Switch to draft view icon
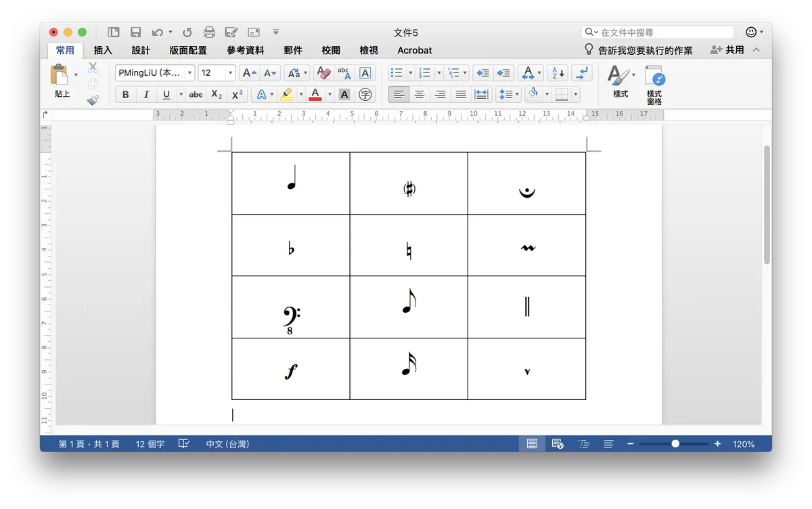This screenshot has height=509, width=812. [x=609, y=444]
